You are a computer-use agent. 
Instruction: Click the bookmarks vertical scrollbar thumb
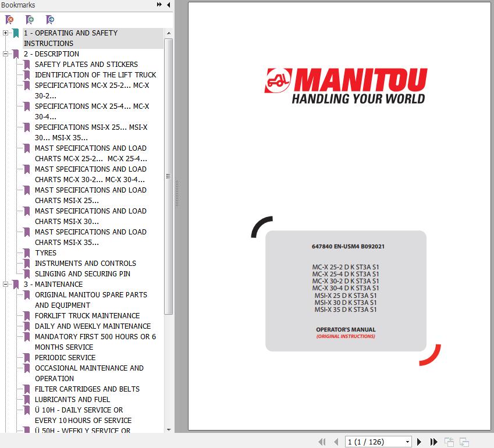(169, 176)
